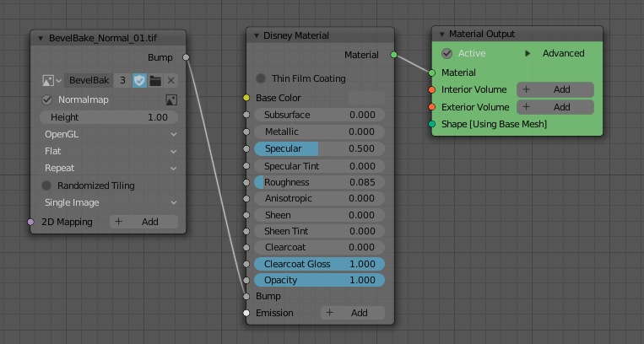The image size is (644, 344).
Task: Toggle fake user shield icon
Action: pyautogui.click(x=139, y=80)
